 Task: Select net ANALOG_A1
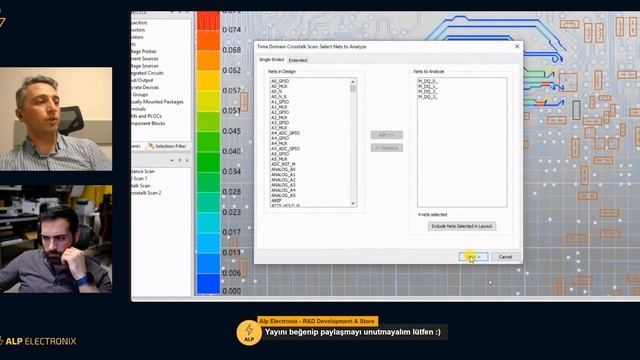point(283,175)
